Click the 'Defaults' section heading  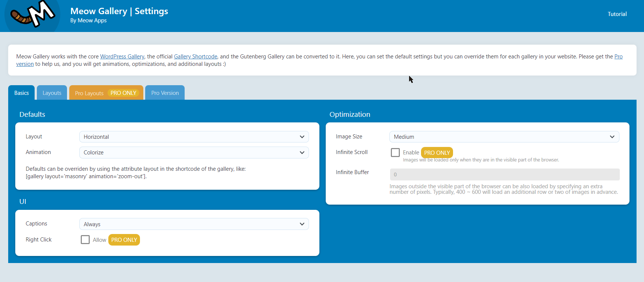(x=32, y=114)
